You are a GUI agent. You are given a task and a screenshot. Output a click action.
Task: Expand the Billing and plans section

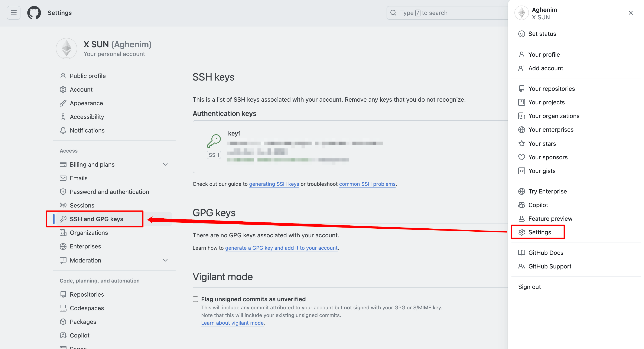(x=165, y=164)
